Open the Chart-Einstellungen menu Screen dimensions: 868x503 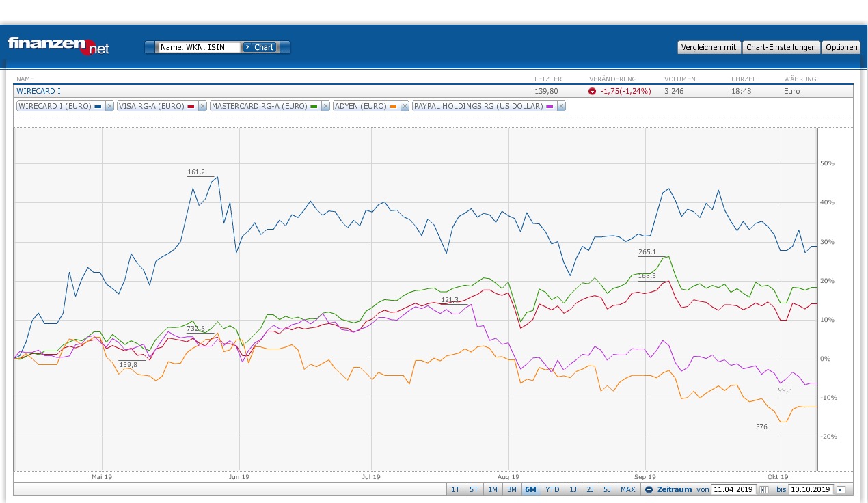[x=781, y=47]
